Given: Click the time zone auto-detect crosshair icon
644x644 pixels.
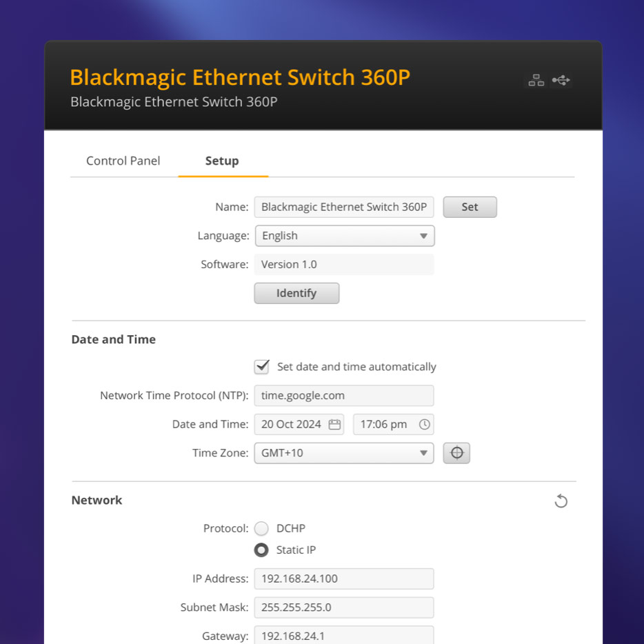Looking at the screenshot, I should pos(456,453).
